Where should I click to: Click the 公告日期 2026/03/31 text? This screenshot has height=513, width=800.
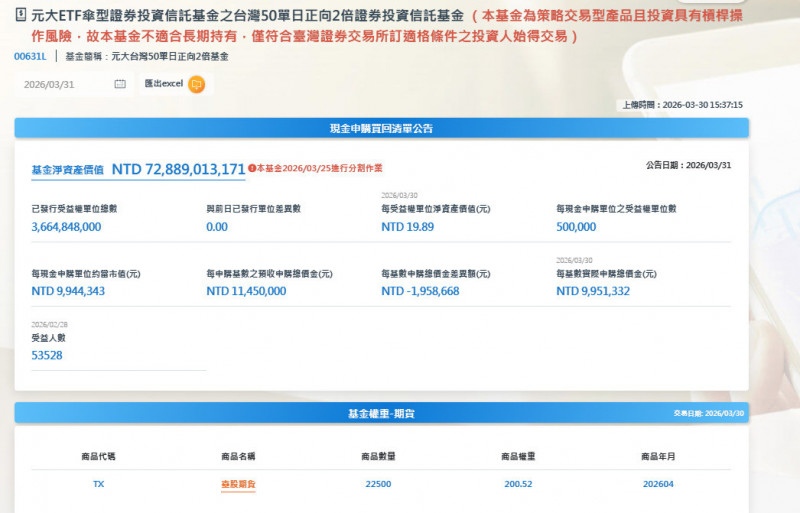tap(688, 165)
